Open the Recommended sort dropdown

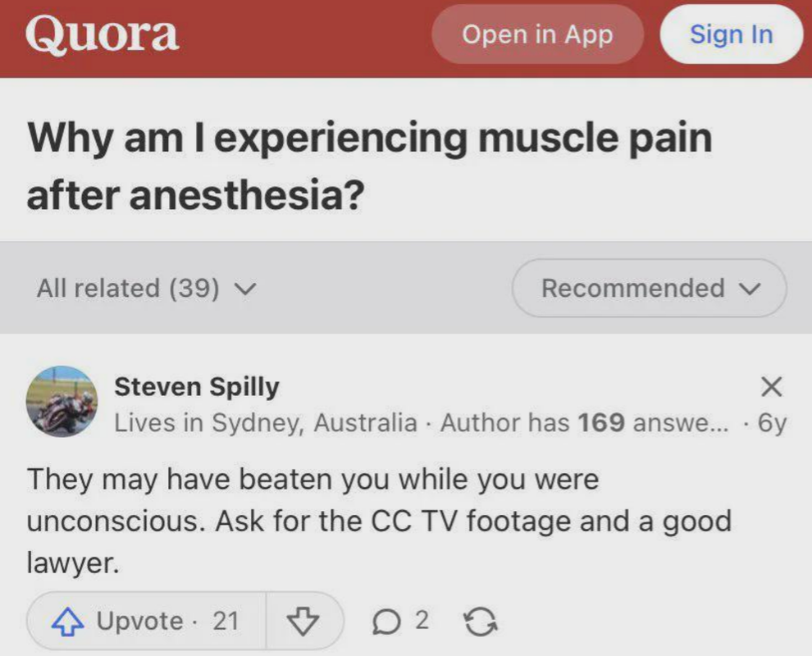[650, 289]
